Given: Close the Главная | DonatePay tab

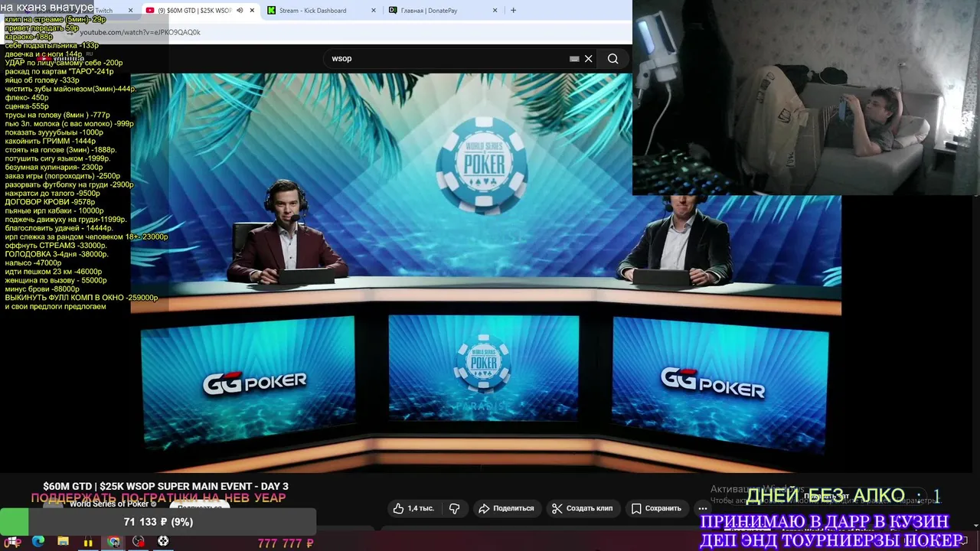Looking at the screenshot, I should click(495, 11).
